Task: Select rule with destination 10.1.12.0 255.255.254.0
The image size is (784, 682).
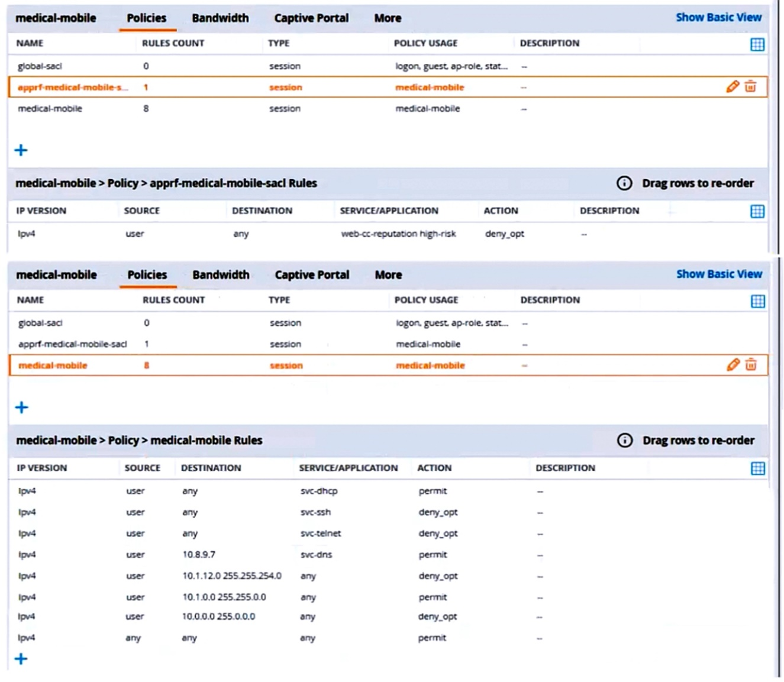Action: pos(231,576)
